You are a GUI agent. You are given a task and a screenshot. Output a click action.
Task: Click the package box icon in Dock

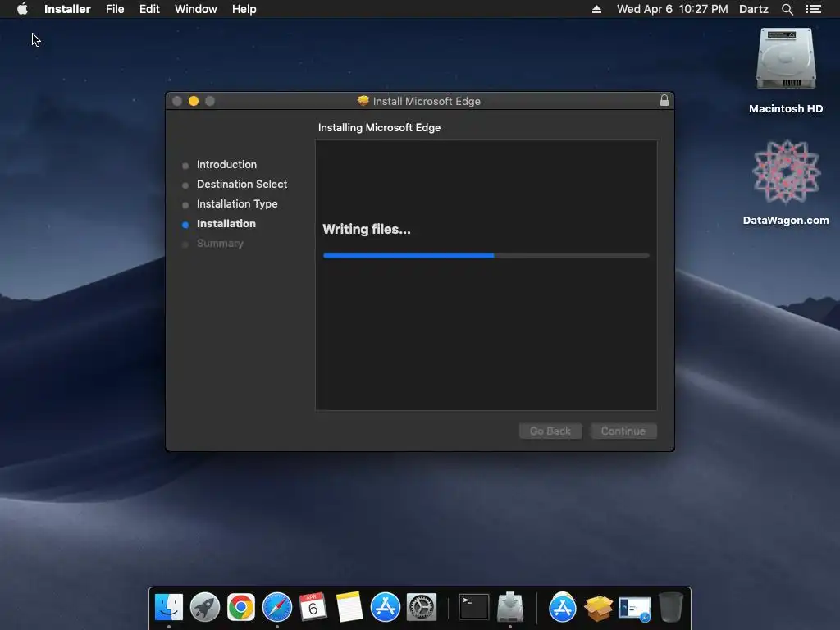coord(598,607)
